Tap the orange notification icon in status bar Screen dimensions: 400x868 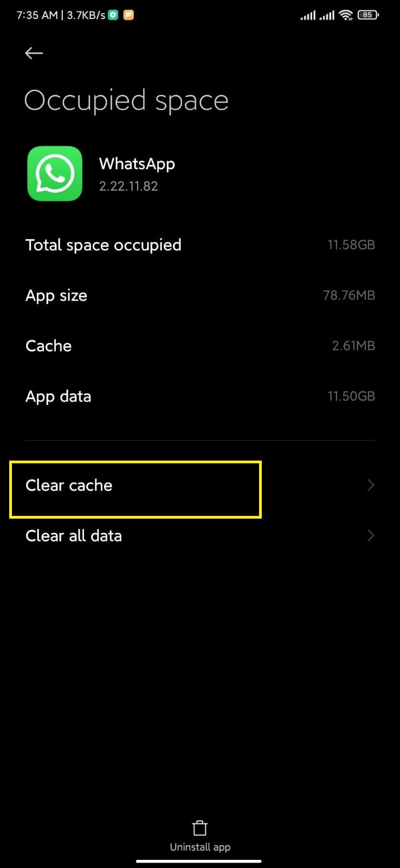(x=128, y=15)
